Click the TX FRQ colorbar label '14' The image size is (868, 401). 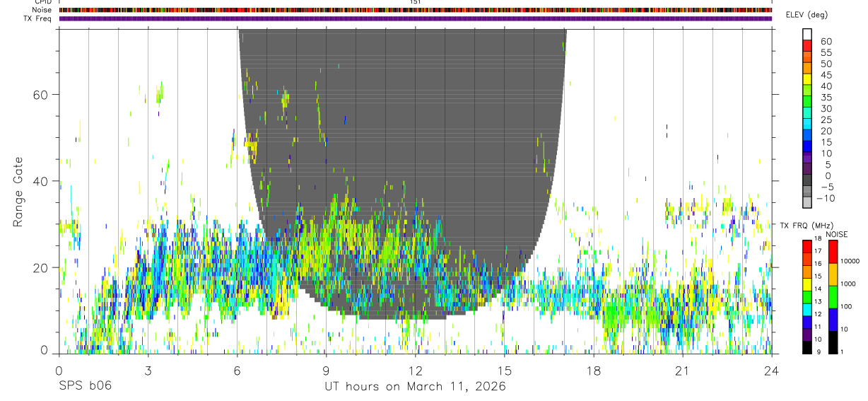[818, 291]
